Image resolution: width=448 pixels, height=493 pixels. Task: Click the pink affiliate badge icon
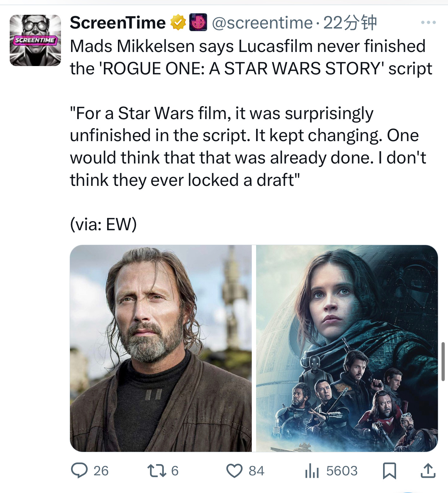point(198,22)
